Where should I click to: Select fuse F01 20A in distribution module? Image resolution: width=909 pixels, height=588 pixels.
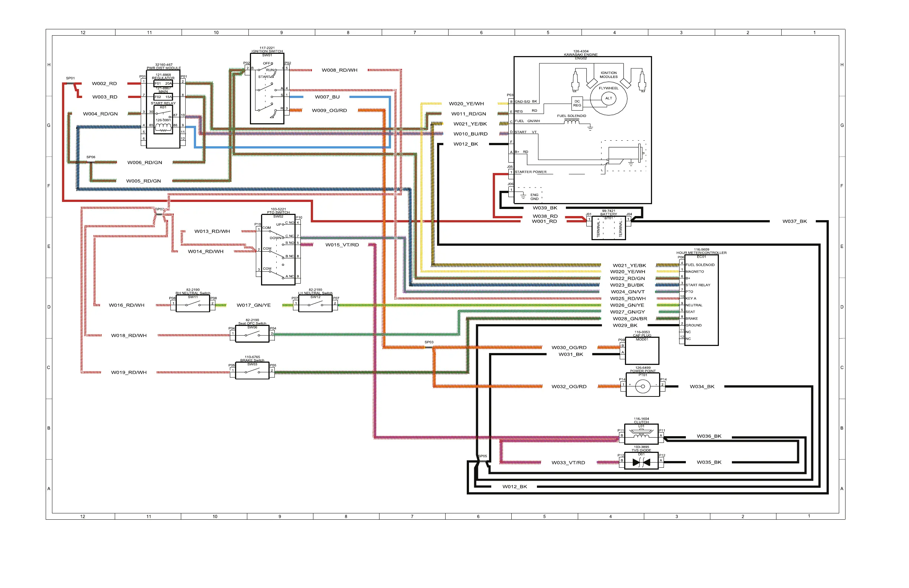click(163, 83)
